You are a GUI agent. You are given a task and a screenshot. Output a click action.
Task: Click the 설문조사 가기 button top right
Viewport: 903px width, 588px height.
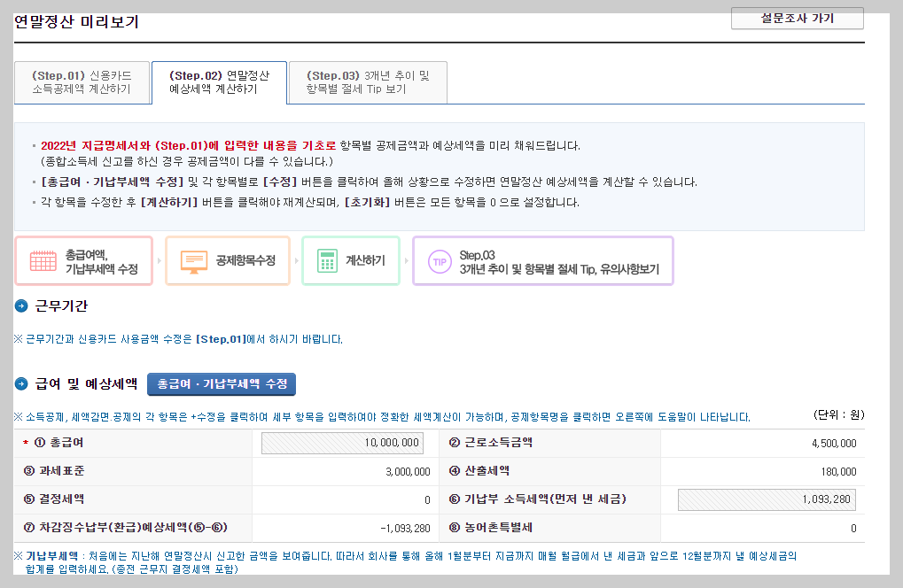(x=796, y=18)
